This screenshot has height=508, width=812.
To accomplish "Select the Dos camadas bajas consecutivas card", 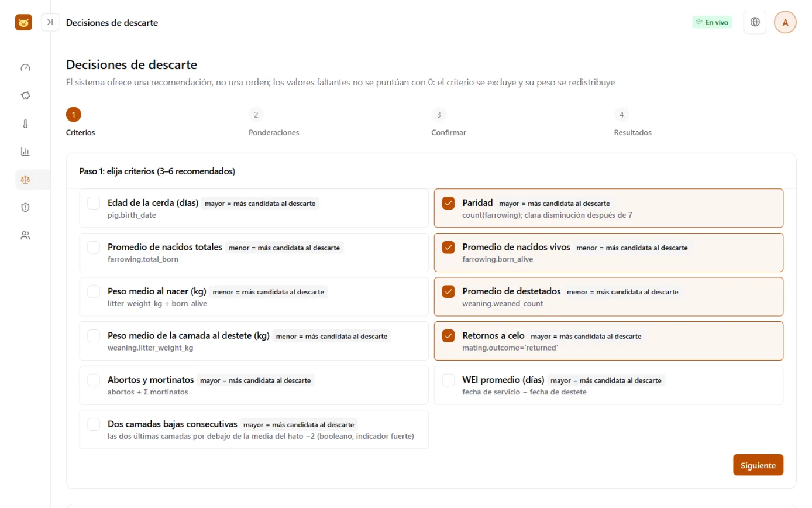I will pos(254,430).
